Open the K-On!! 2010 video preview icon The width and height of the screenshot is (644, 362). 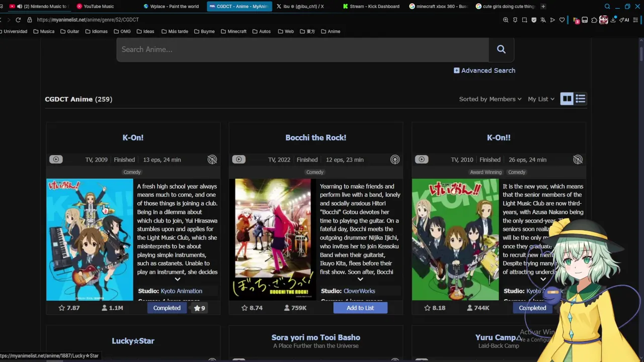click(x=421, y=159)
